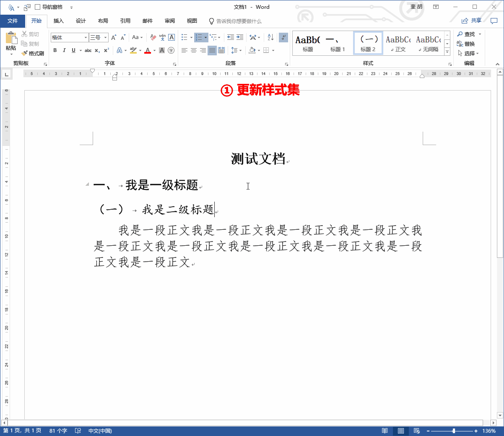
Task: Switch to the References (引用) tab
Action: click(125, 21)
